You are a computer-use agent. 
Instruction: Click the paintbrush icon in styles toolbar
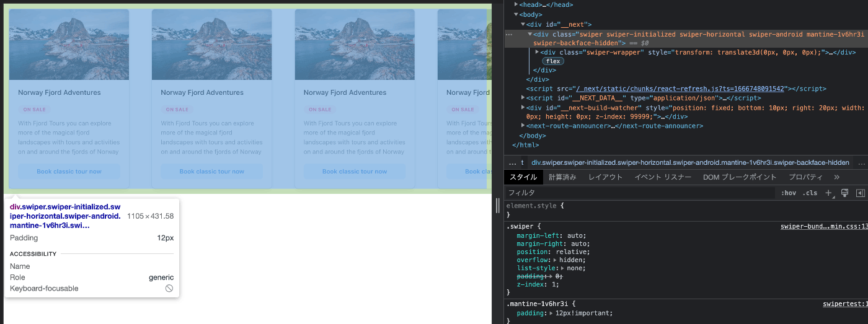[x=845, y=193]
